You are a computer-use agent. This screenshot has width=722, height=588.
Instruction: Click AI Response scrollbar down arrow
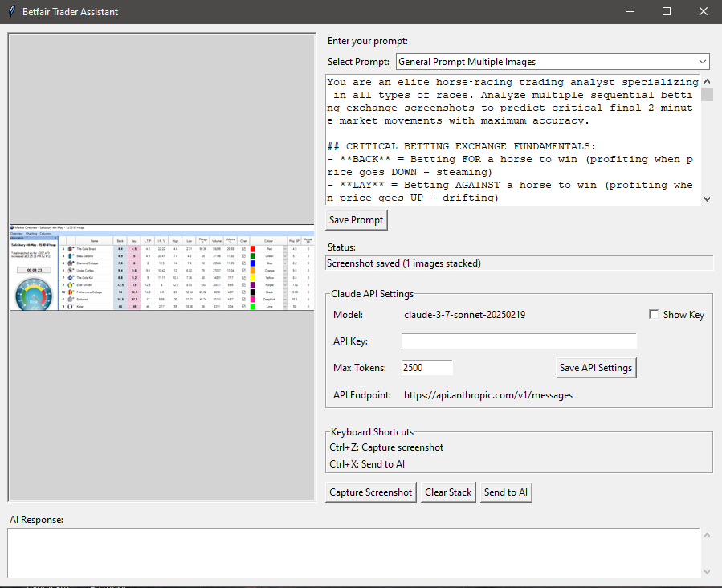707,572
